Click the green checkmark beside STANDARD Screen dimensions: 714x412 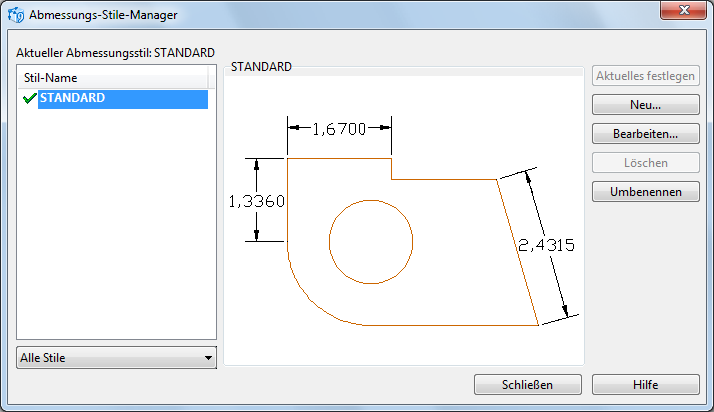click(x=28, y=99)
